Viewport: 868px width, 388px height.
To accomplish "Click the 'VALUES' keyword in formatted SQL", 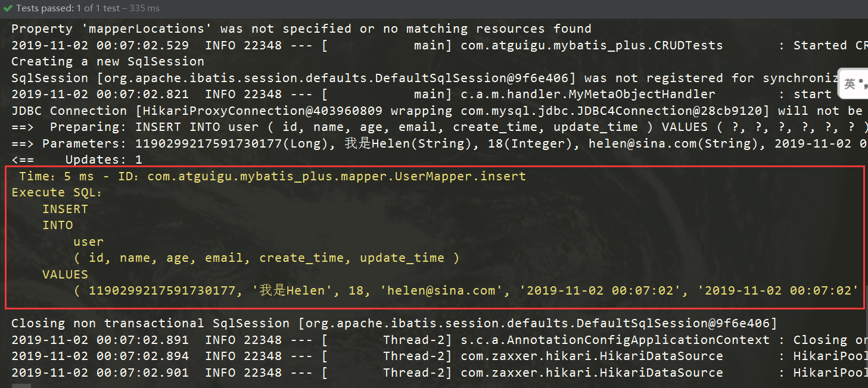I will 65,274.
